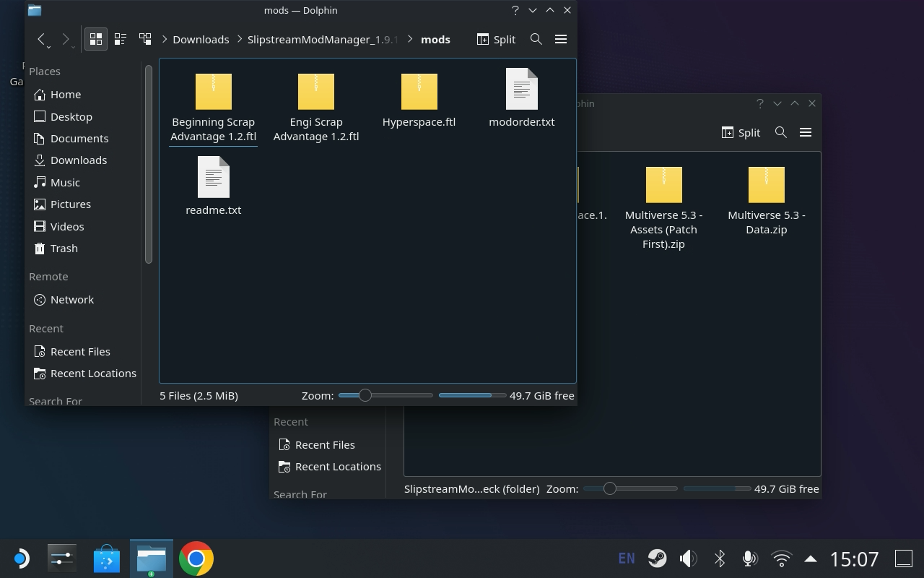Adjust Zoom slider in mods window
Image resolution: width=924 pixels, height=578 pixels.
click(x=385, y=395)
